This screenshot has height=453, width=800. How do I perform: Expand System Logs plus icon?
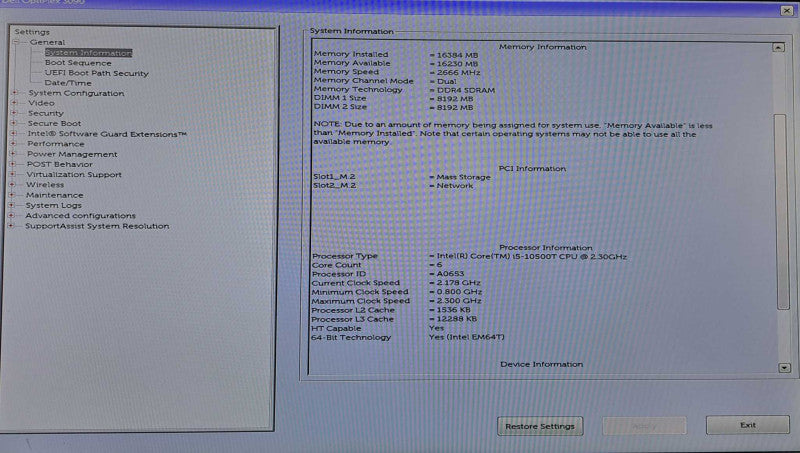12,205
